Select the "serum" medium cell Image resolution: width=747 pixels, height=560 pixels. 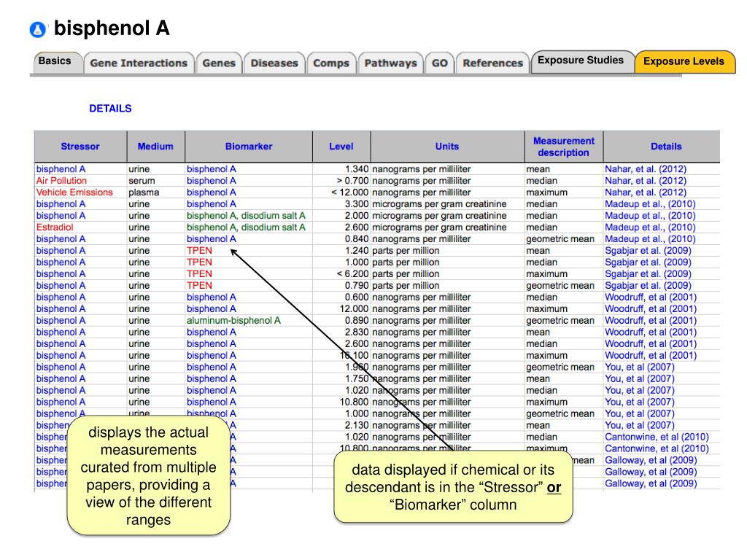pyautogui.click(x=142, y=181)
